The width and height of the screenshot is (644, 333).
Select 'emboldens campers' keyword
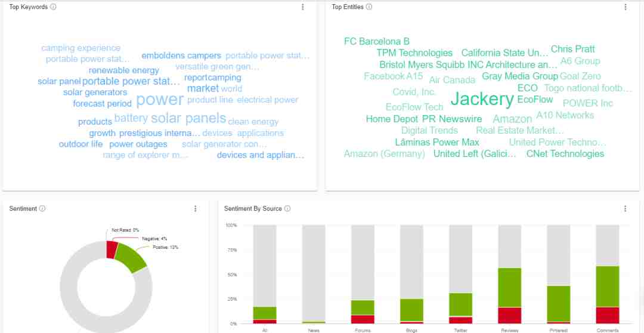pos(181,55)
